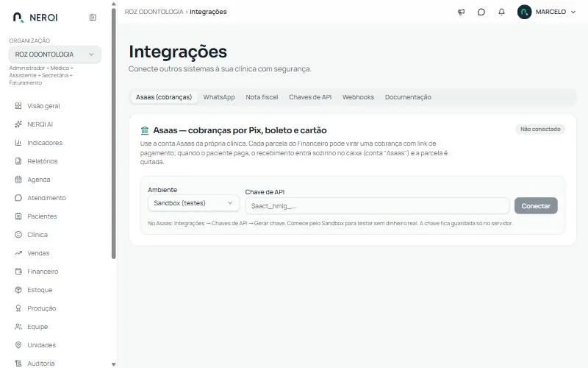Open Estoque section in sidebar
This screenshot has height=368, width=588.
40,290
